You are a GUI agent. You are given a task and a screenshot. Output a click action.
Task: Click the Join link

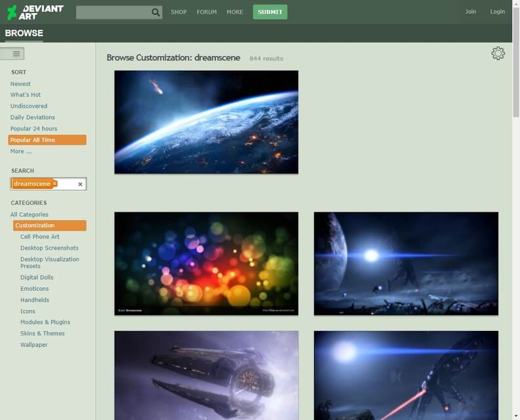[x=470, y=12]
